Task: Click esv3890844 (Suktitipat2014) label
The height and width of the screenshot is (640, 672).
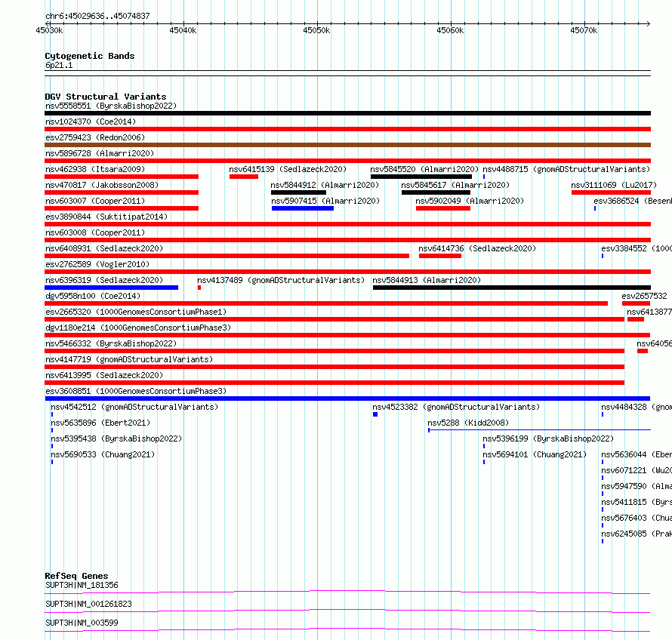Action: (x=106, y=217)
